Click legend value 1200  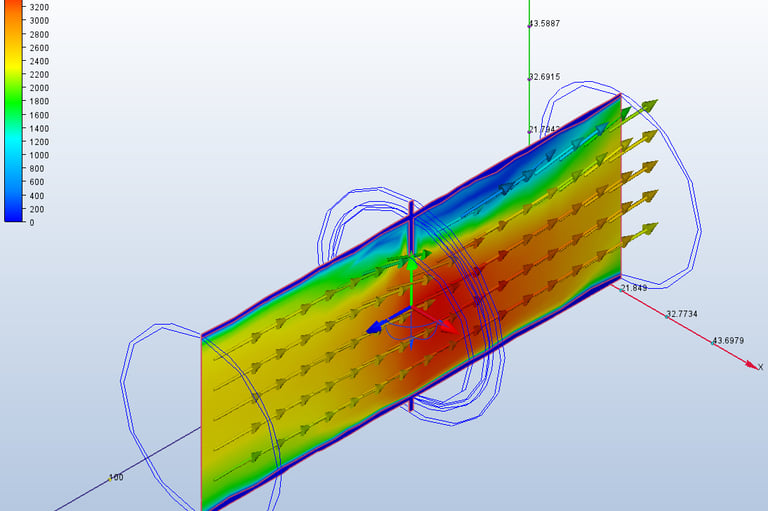(x=39, y=142)
